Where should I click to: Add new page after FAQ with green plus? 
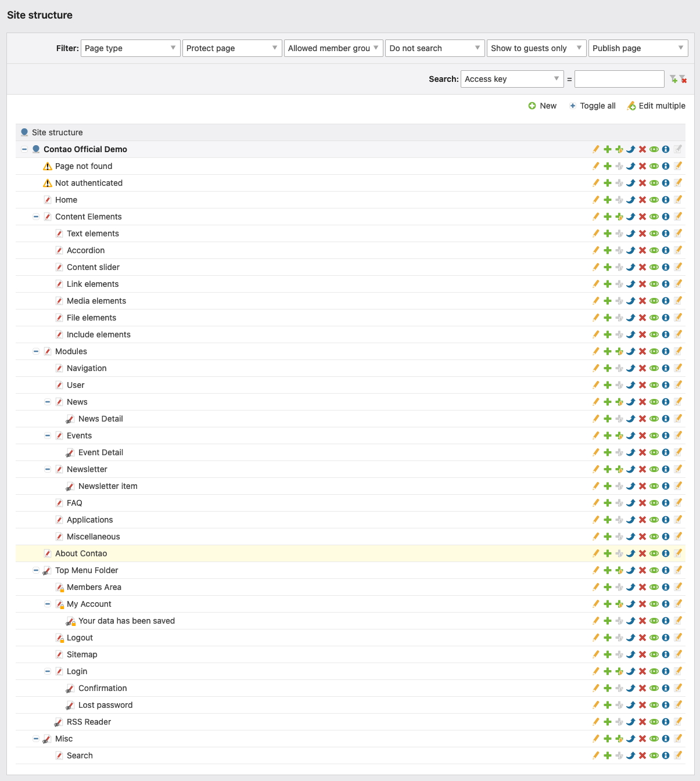click(608, 503)
